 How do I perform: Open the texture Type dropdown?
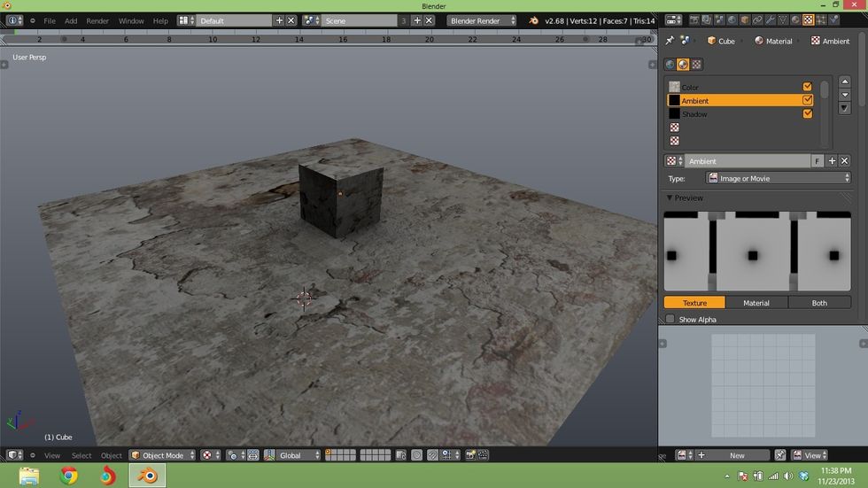pos(779,178)
